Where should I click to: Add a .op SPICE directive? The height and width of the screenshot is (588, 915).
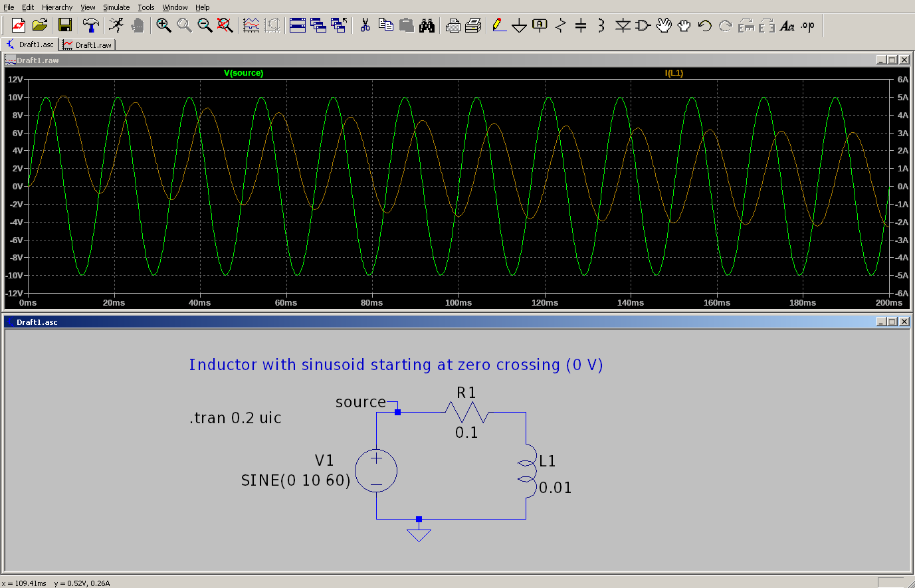(x=807, y=25)
